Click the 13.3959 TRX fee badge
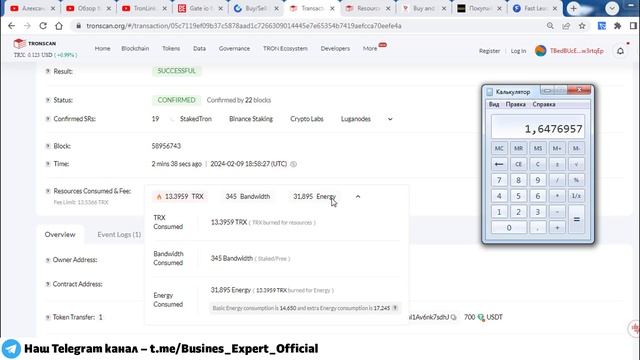This screenshot has width=640, height=360. 180,196
